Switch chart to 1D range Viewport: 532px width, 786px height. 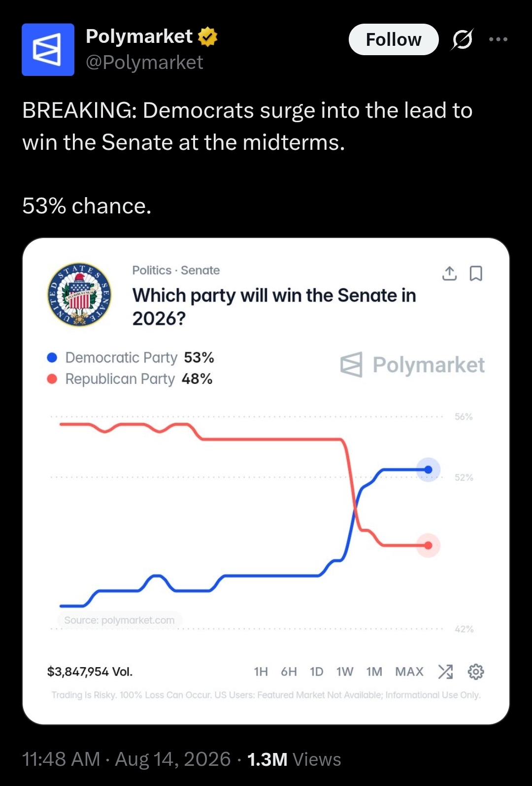[x=316, y=672]
